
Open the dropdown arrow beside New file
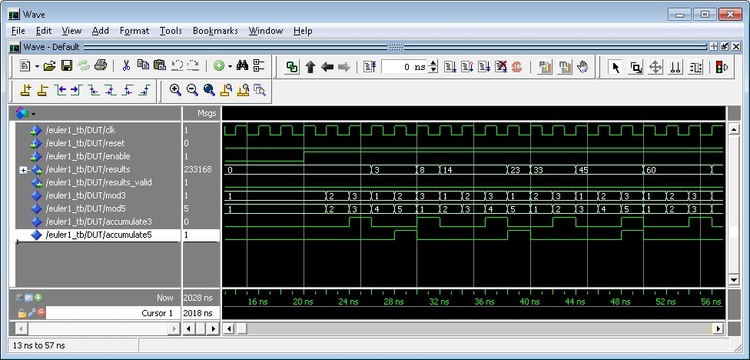[37, 66]
